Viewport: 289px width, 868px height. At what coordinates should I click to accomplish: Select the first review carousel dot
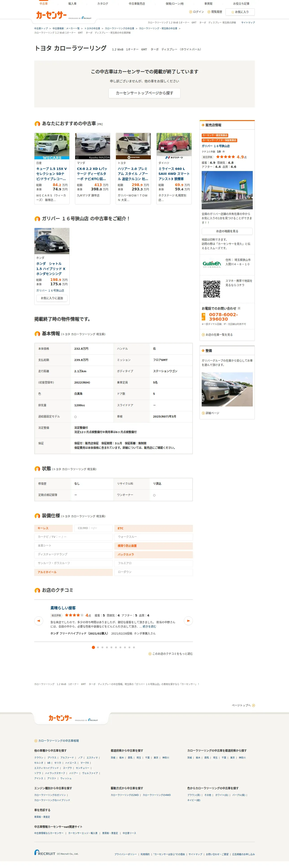(93, 647)
